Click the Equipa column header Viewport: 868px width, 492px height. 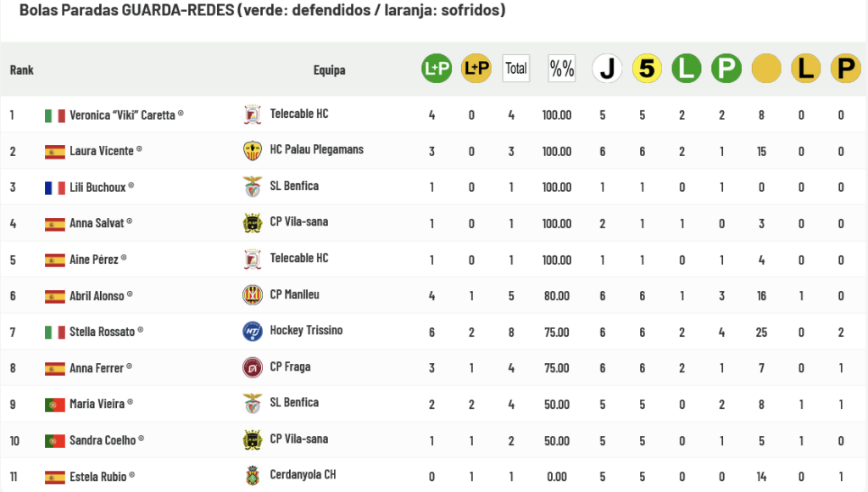point(329,70)
